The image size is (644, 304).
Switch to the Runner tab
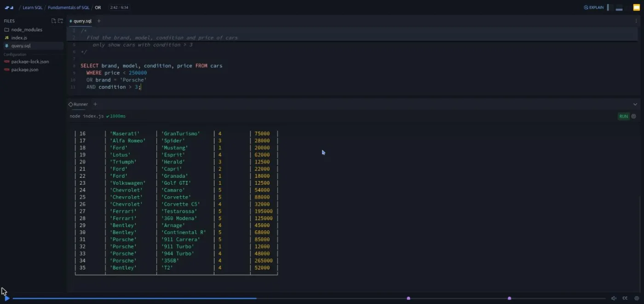tap(78, 104)
